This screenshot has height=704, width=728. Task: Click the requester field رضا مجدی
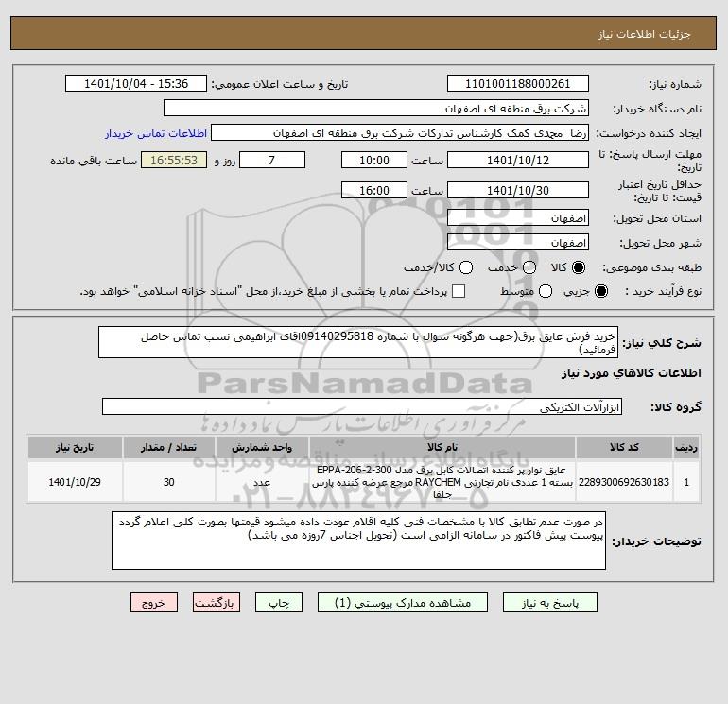pyautogui.click(x=400, y=132)
